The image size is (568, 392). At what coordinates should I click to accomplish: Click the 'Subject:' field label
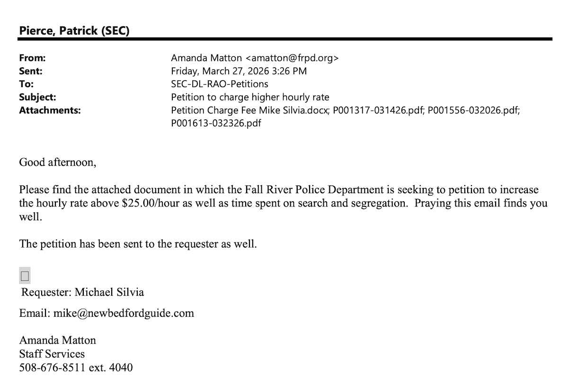(37, 98)
